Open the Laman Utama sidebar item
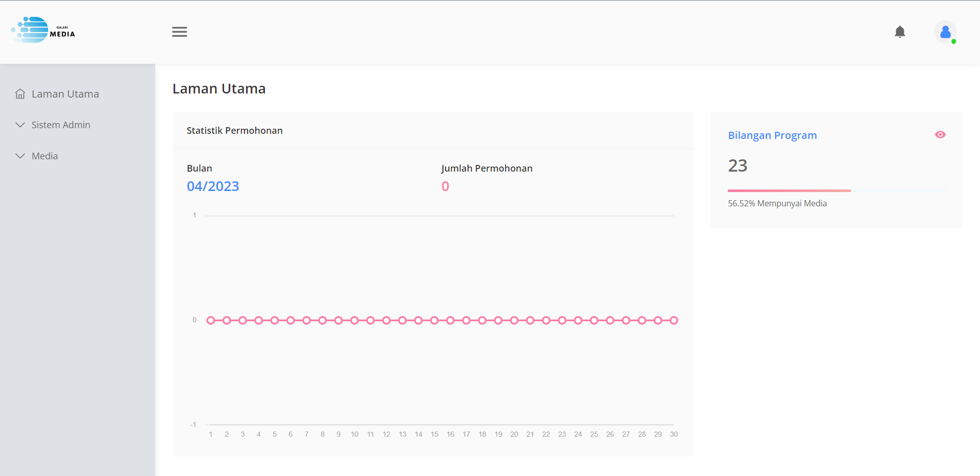 click(x=65, y=94)
